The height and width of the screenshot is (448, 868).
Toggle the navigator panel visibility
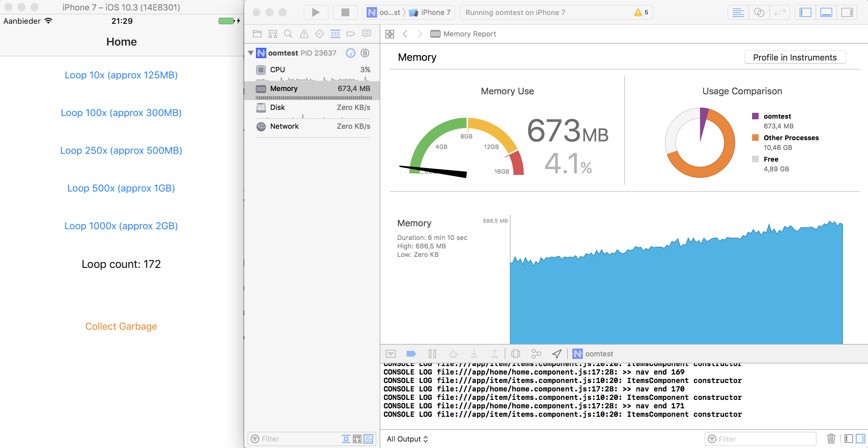coord(805,12)
